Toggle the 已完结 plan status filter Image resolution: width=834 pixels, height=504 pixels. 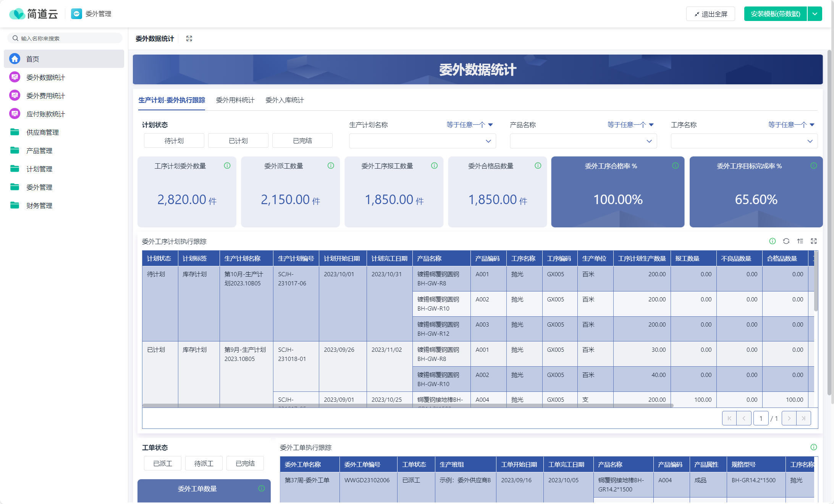pyautogui.click(x=302, y=141)
